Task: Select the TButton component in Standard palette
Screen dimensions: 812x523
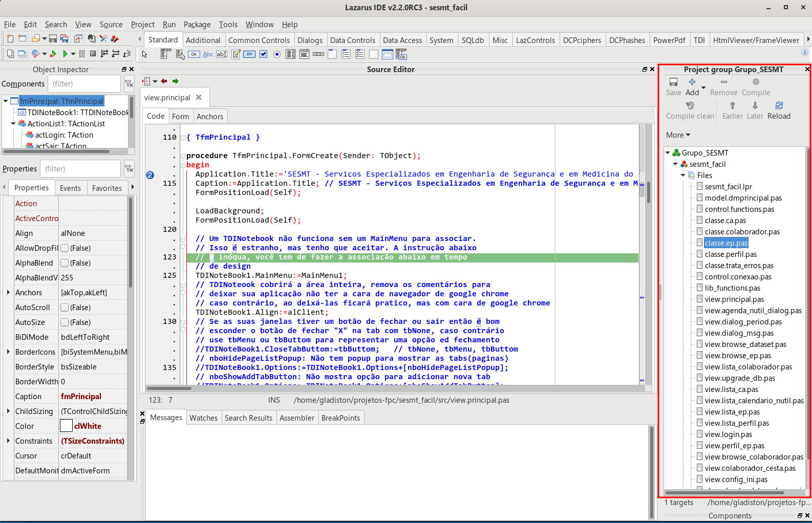Action: [194, 54]
